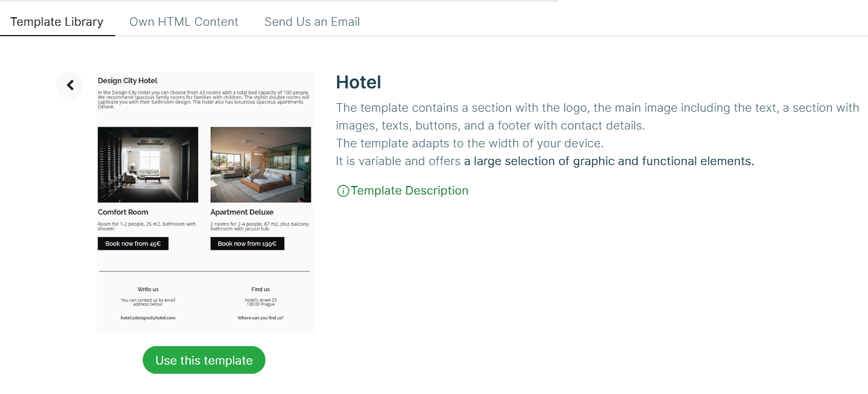This screenshot has width=868, height=394.
Task: Click the Hotel template heading
Action: pos(359,82)
